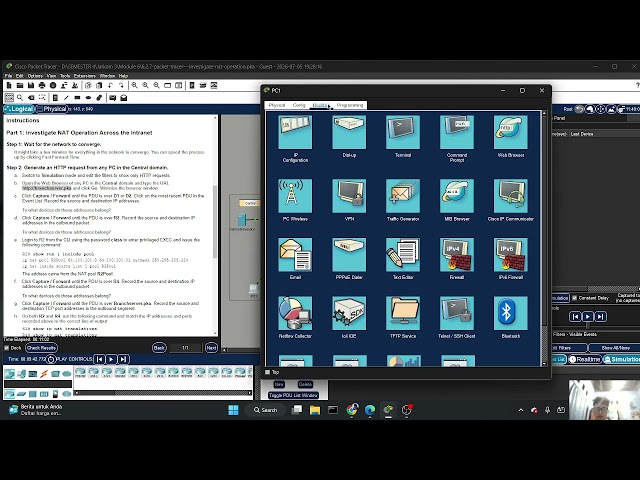The height and width of the screenshot is (480, 640).
Task: Open Command Prompt in PC1 desktop
Action: tap(457, 132)
